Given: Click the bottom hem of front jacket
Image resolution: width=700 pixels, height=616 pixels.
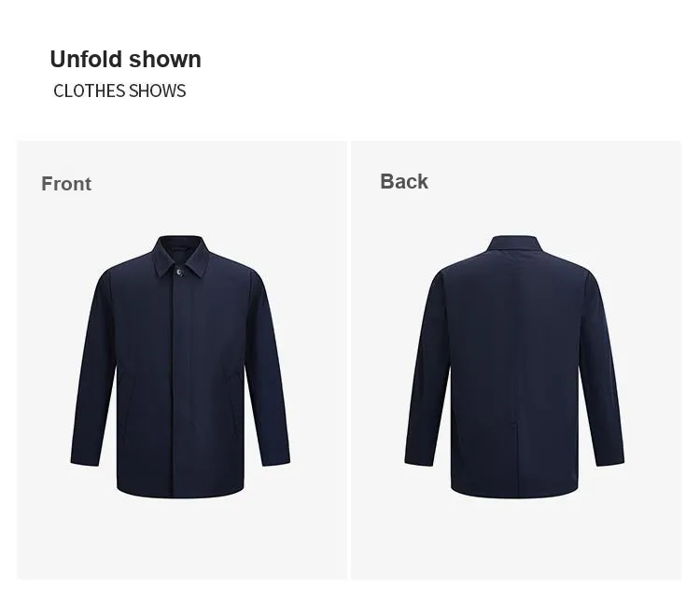Looking at the screenshot, I should coord(180,491).
